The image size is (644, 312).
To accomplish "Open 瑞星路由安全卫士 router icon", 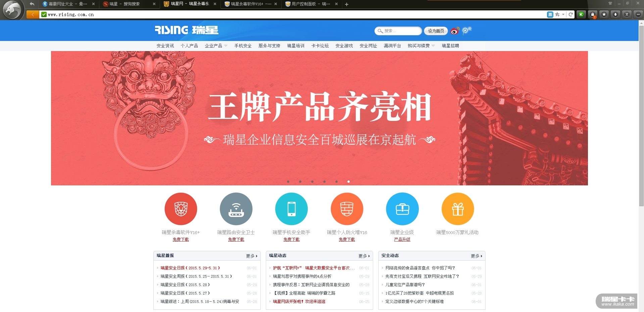I will (x=236, y=209).
